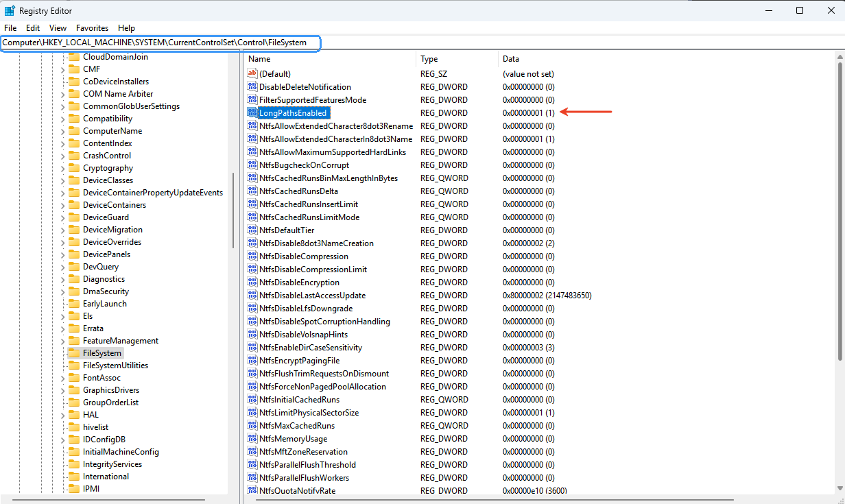Image resolution: width=845 pixels, height=504 pixels.
Task: Click the icon beside NtfsCachedRunsDelta
Action: [252, 191]
